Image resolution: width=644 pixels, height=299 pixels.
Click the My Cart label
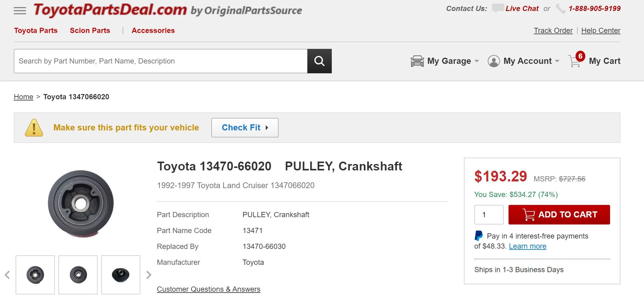pos(605,61)
